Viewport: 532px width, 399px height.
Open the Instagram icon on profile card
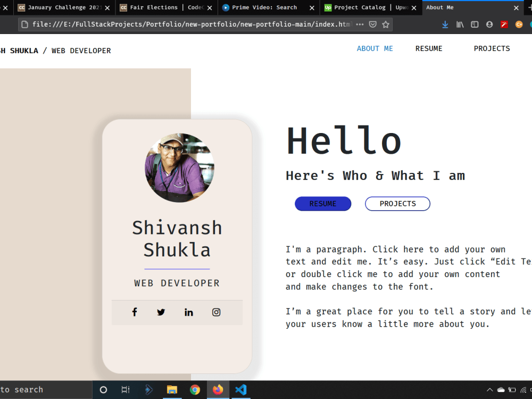(x=216, y=312)
